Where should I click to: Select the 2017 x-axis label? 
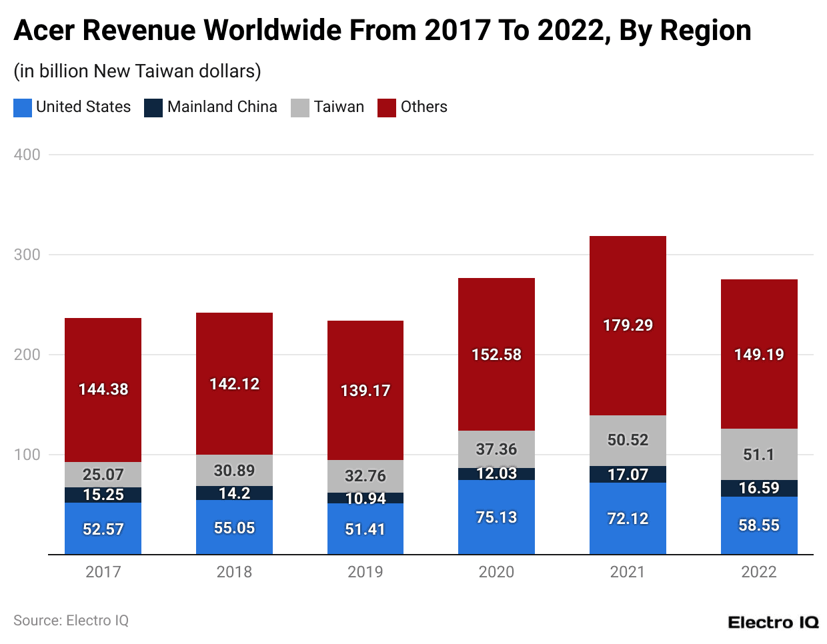tap(102, 572)
